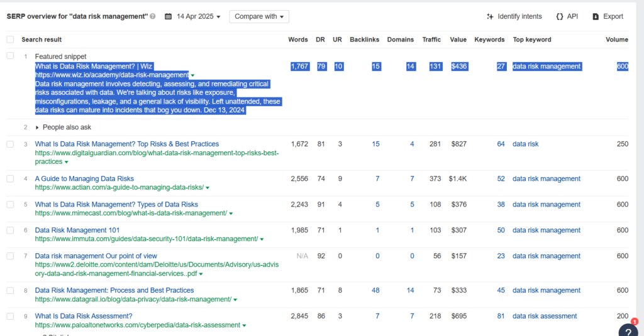
Task: Open URL dropdown arrow for mimecast.com result
Action: 231,214
